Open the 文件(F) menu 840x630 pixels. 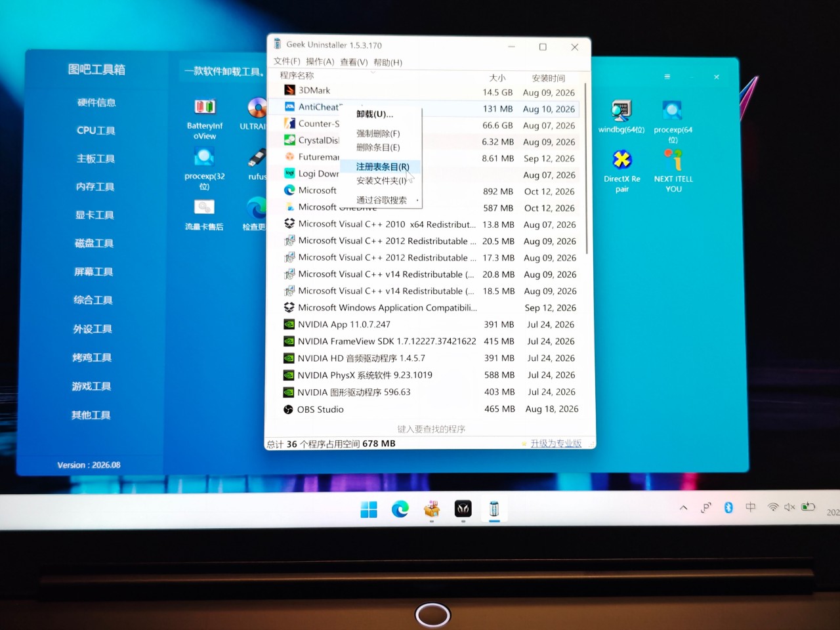coord(287,61)
